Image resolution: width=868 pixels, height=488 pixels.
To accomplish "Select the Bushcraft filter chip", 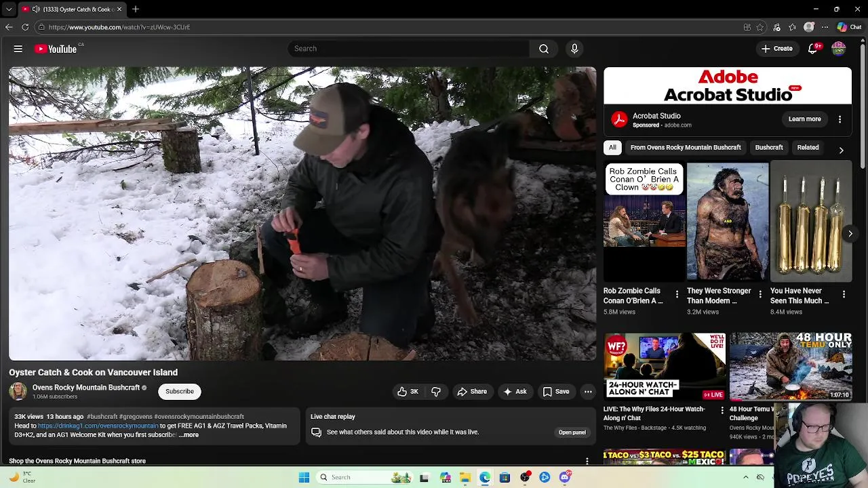I will (769, 147).
